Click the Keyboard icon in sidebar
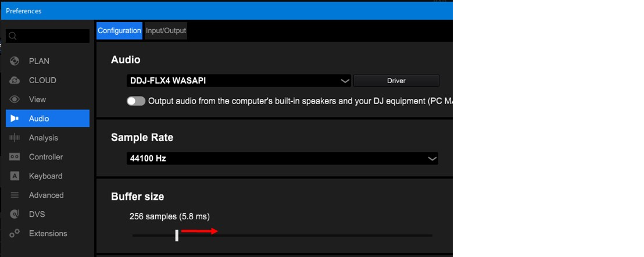Screen dimensions: 644x257 tap(15, 176)
